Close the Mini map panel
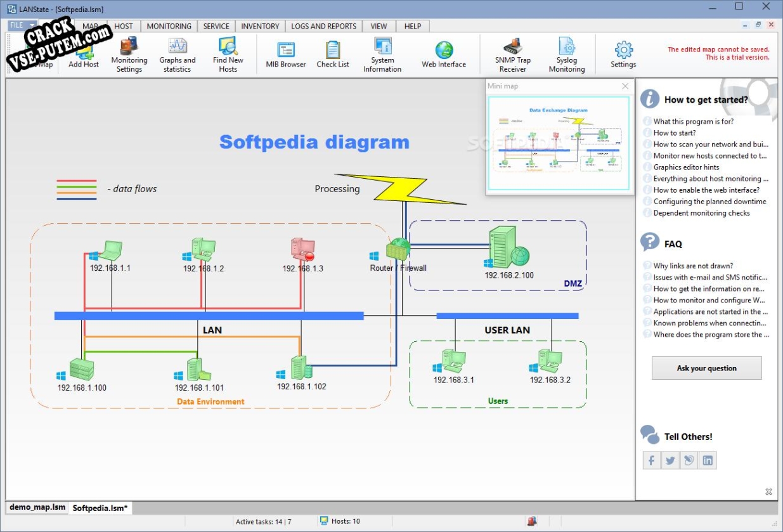The image size is (783, 532). 625,86
